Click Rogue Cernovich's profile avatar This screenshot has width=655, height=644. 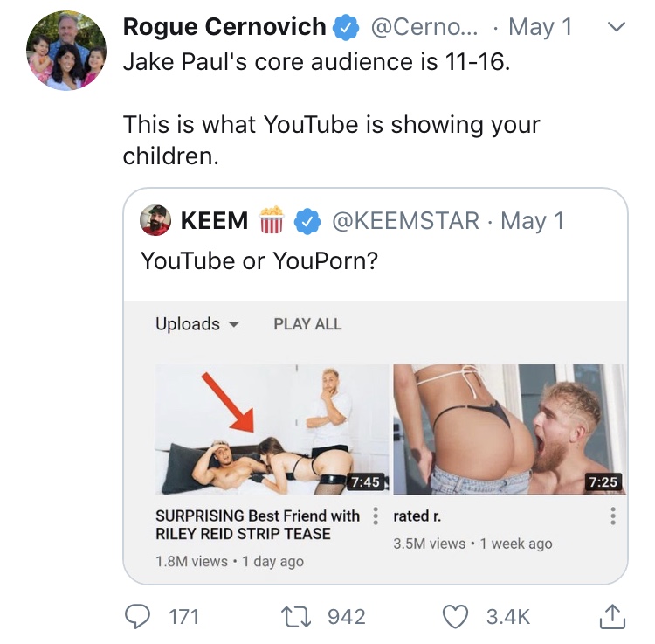point(66,52)
